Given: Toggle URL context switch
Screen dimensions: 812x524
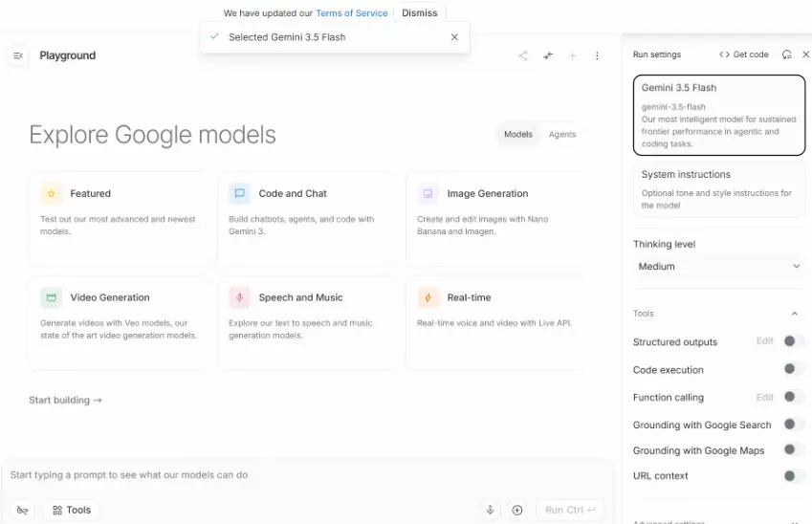Looking at the screenshot, I should coord(794,476).
